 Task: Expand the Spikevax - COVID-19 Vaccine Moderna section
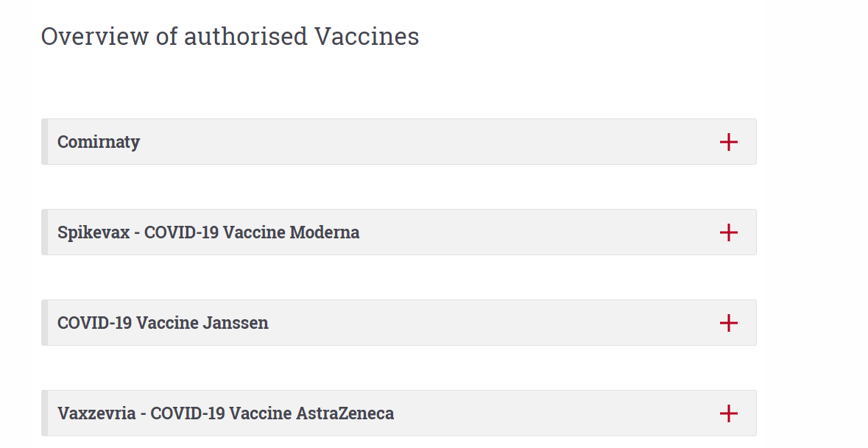coord(398,232)
